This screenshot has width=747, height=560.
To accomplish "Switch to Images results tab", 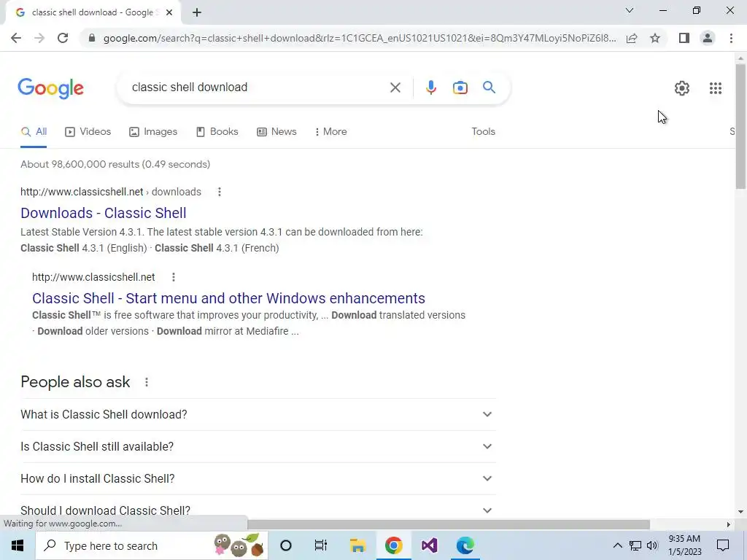I will [153, 132].
